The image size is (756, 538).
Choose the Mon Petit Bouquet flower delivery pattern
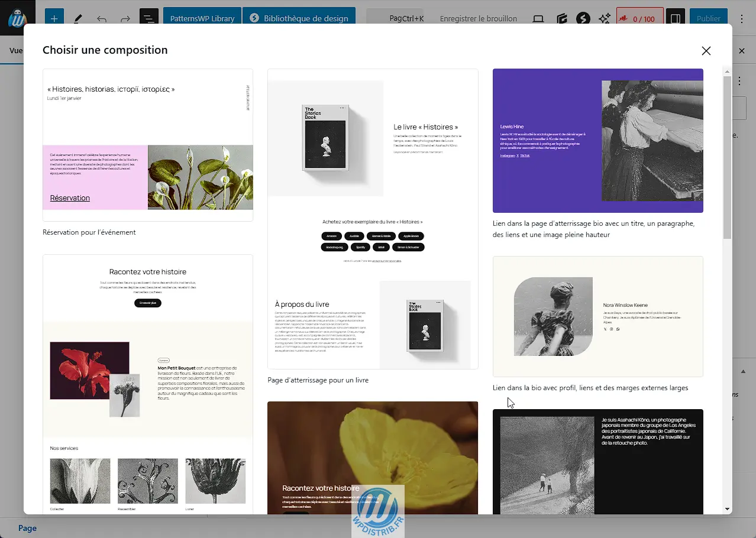tap(148, 384)
